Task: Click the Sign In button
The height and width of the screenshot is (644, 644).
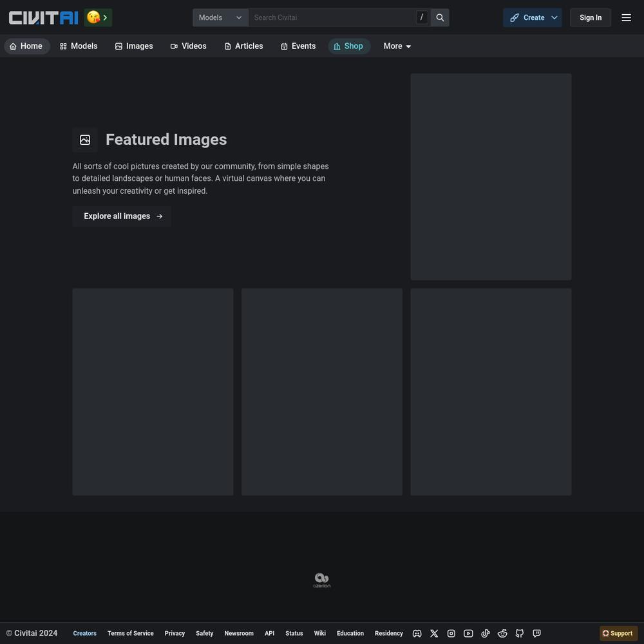Action: tap(590, 17)
